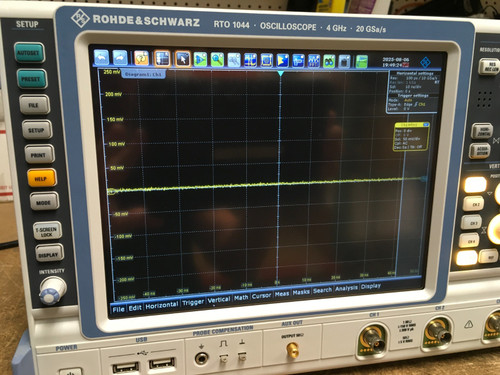
Task: Push the CH 3 channel button
Action: 471,222
